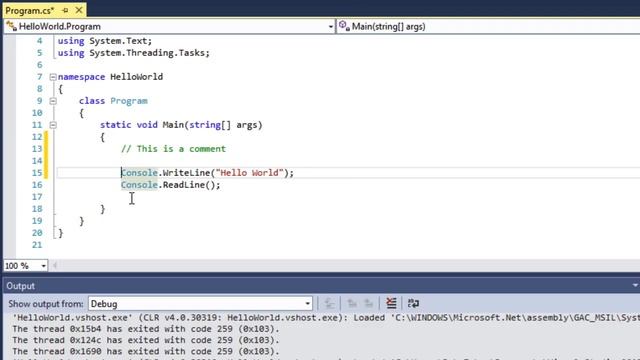Click the HelloWorld.vshost.exe Loaded output line
This screenshot has width=640, height=360.
pos(326,318)
